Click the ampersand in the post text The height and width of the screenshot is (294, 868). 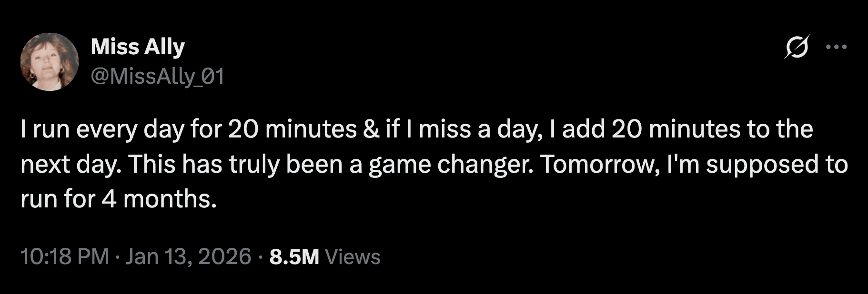pos(371,129)
